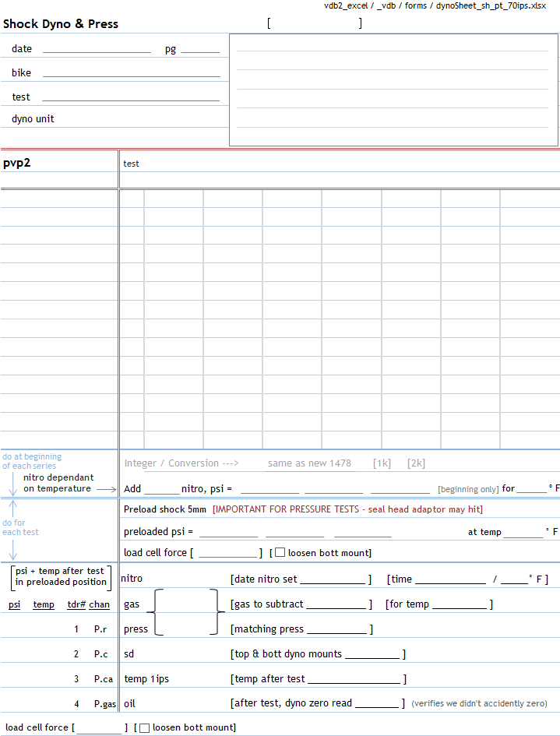The height and width of the screenshot is (736, 560).
Task: Click the blank line next to date
Action: pyautogui.click(x=97, y=49)
